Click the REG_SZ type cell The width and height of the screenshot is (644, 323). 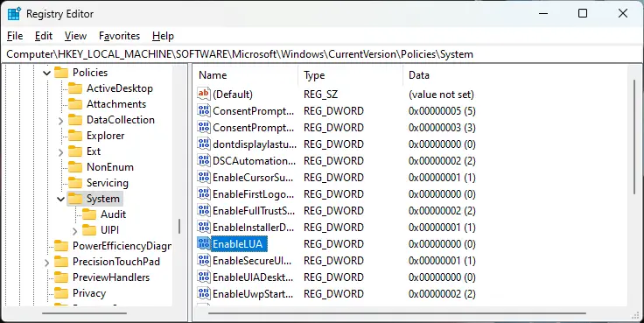(321, 95)
